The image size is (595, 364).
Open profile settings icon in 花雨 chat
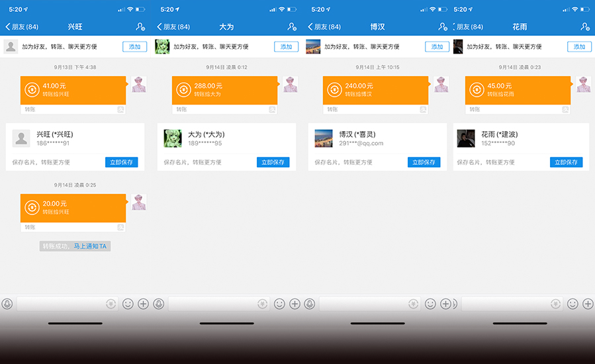(x=585, y=26)
